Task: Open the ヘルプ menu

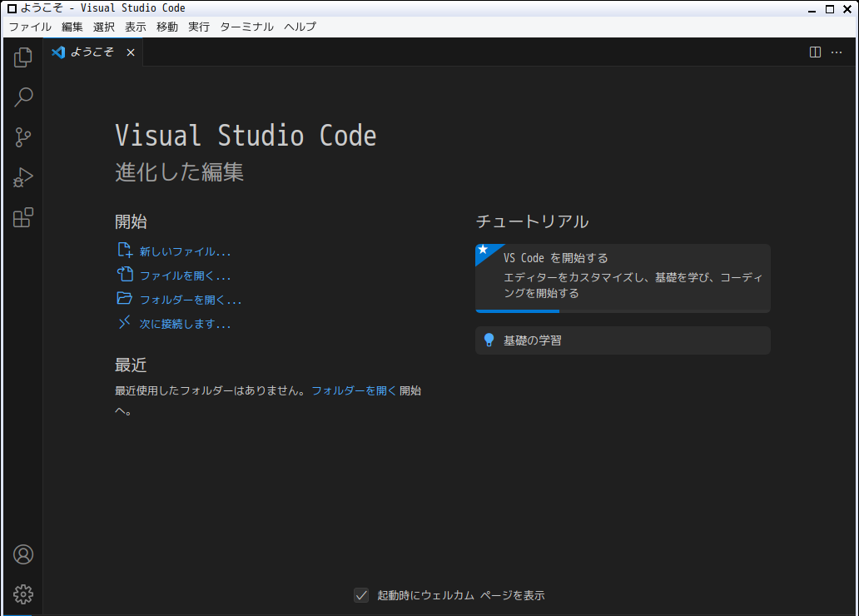Action: point(300,27)
